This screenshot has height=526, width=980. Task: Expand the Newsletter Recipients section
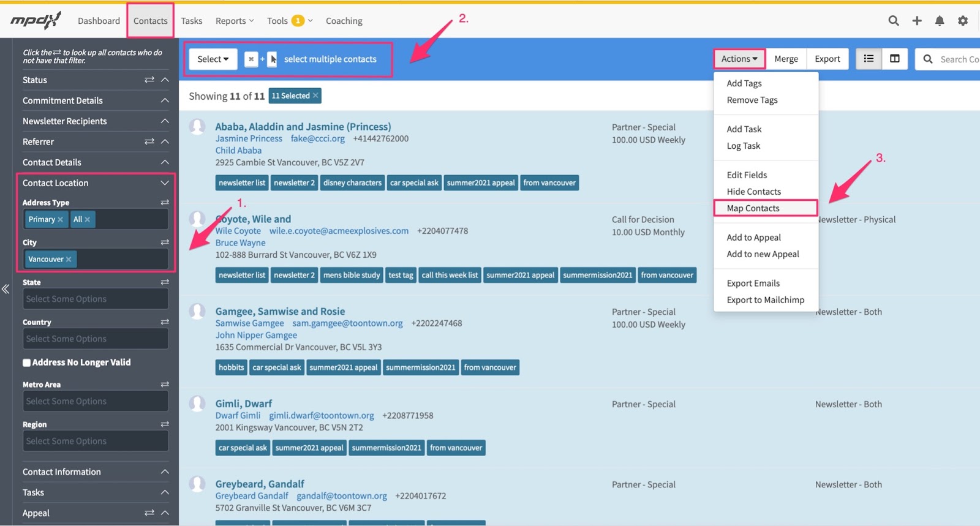[x=165, y=121]
